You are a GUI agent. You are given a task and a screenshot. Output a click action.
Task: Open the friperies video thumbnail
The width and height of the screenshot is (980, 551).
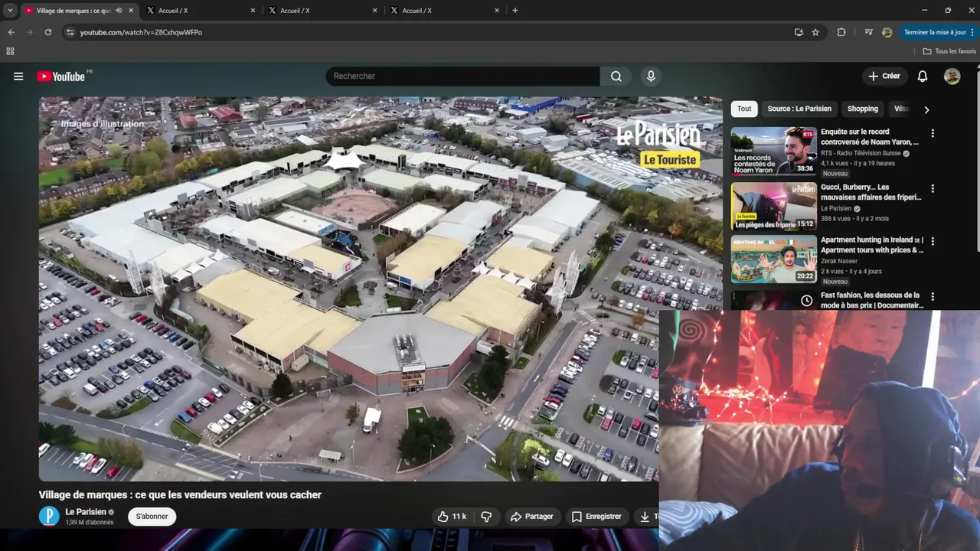(x=773, y=207)
